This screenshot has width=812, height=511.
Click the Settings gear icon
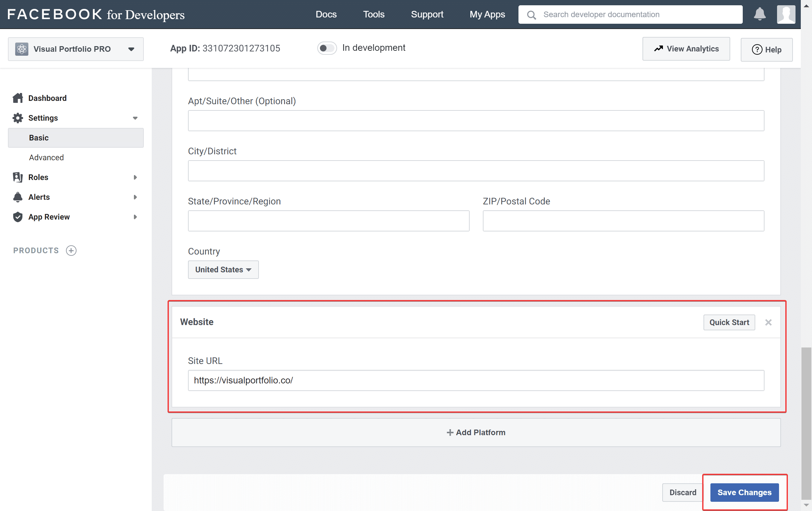tap(18, 118)
